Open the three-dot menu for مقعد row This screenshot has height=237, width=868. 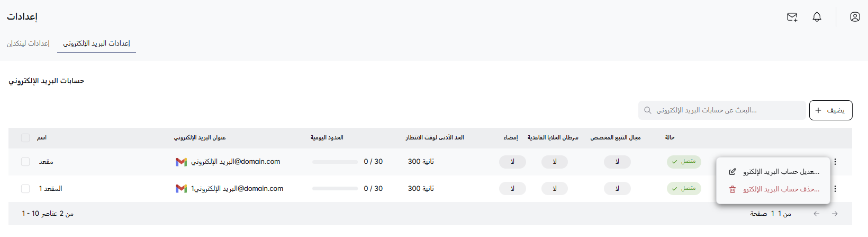coord(835,162)
